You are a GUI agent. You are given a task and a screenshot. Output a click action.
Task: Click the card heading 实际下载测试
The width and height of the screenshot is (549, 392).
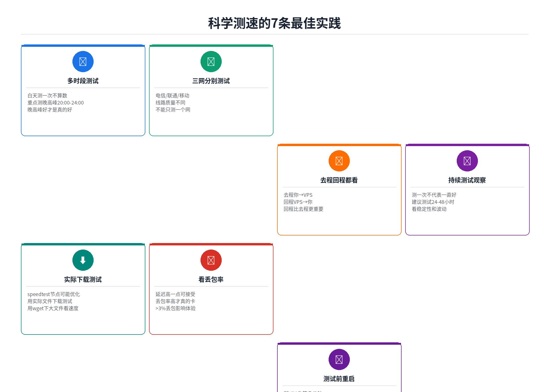[x=83, y=280]
